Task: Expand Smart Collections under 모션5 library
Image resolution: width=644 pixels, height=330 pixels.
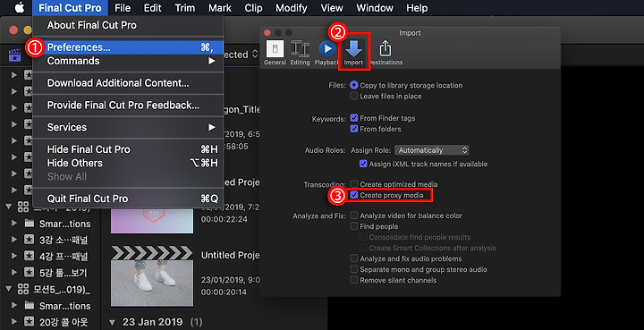Action: [14, 305]
